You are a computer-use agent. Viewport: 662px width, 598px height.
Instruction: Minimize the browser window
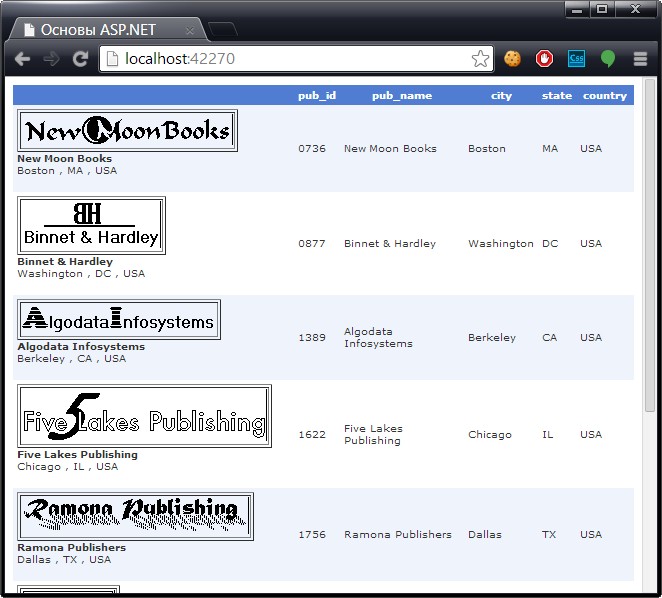tap(577, 9)
